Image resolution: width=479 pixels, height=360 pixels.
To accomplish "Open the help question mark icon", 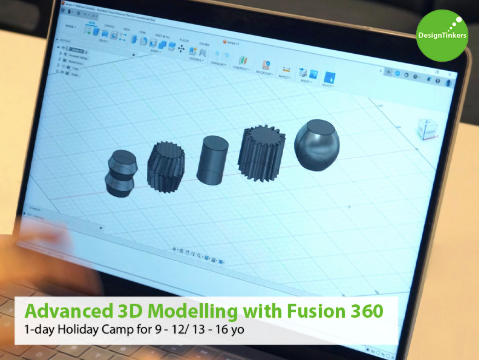I will [x=438, y=81].
